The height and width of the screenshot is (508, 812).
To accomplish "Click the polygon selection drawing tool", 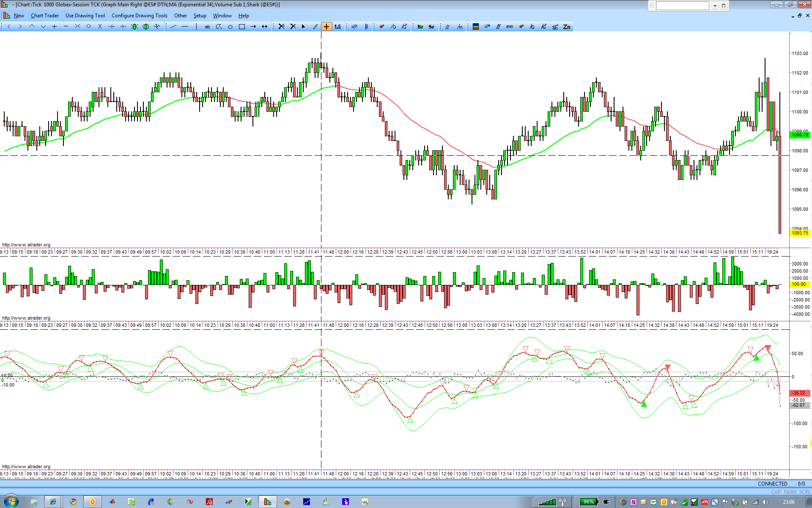I will pos(219,27).
